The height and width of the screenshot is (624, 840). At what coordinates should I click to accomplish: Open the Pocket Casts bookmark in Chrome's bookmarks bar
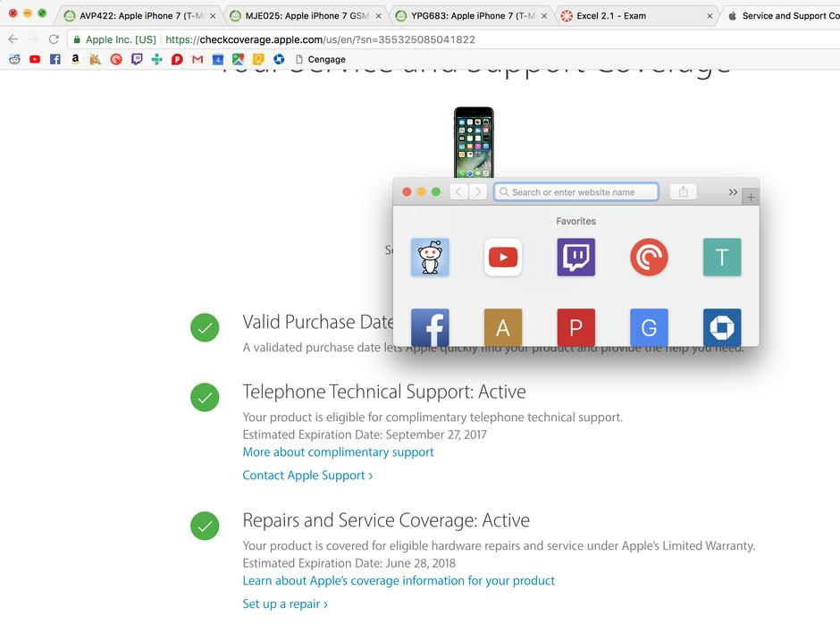tap(116, 59)
